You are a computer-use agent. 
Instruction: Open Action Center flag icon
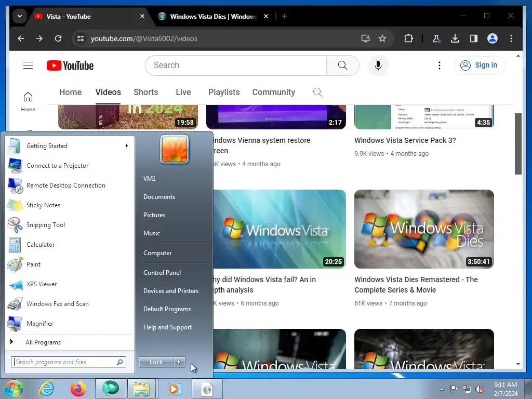pyautogui.click(x=454, y=389)
